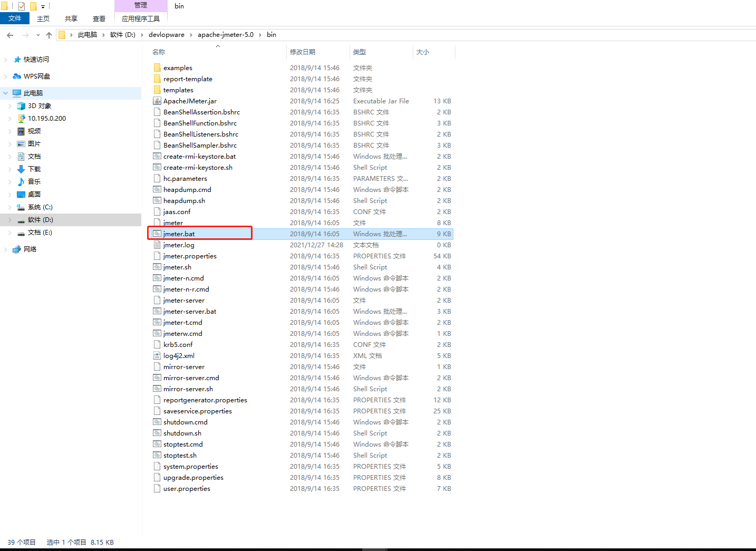Viewport: 756px width, 551px height.
Task: Click the Downloads (下载) sidebar icon
Action: (x=21, y=169)
